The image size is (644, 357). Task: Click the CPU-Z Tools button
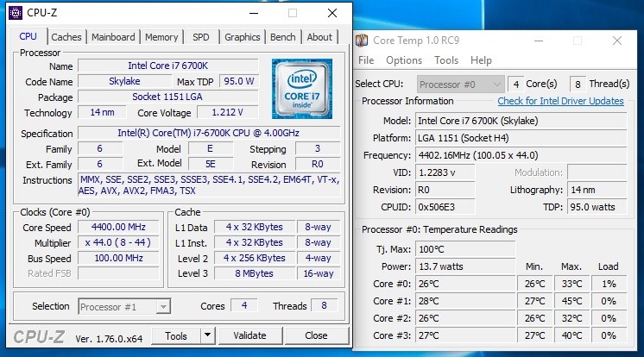point(176,336)
